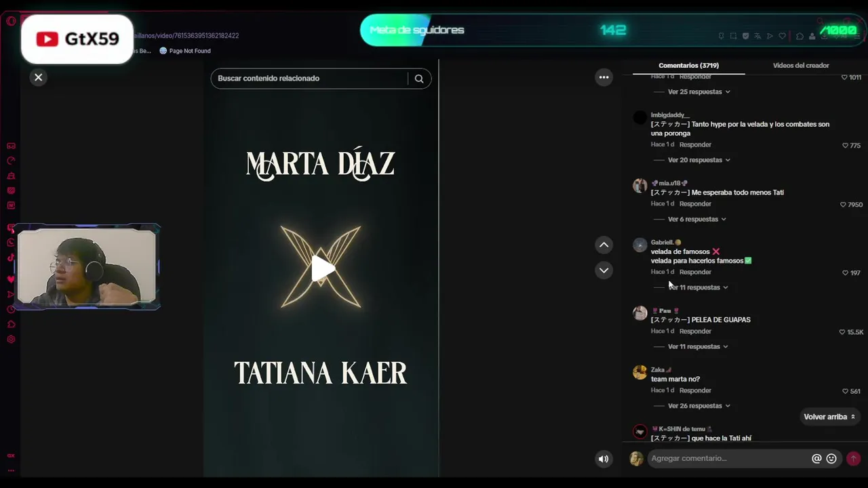Click Responder on the PELEA DE GUAPAS comment
The height and width of the screenshot is (488, 868).
pyautogui.click(x=695, y=331)
